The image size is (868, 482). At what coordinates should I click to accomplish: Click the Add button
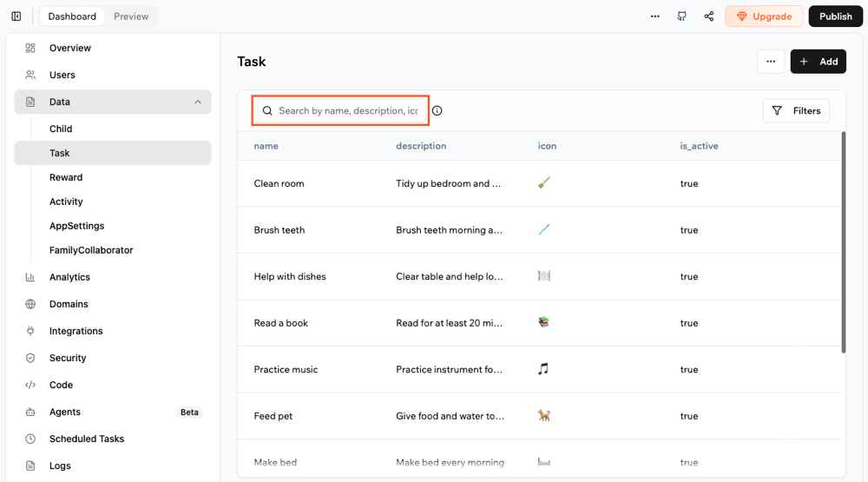818,62
